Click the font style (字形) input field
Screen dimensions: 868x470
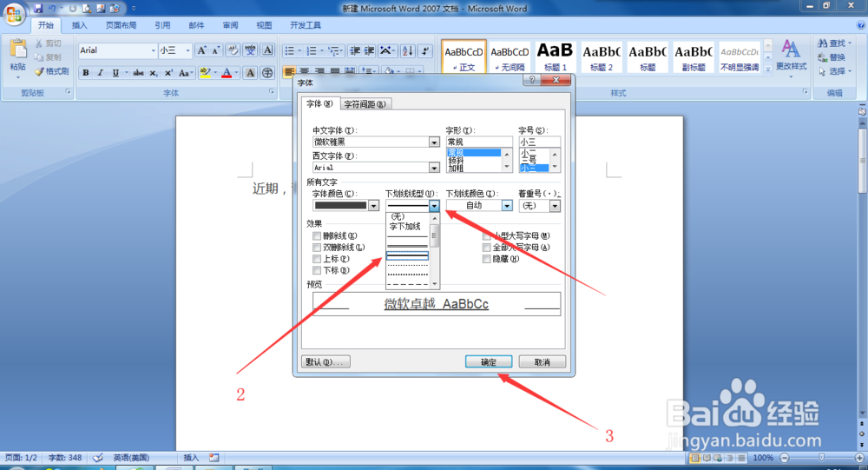pos(479,142)
